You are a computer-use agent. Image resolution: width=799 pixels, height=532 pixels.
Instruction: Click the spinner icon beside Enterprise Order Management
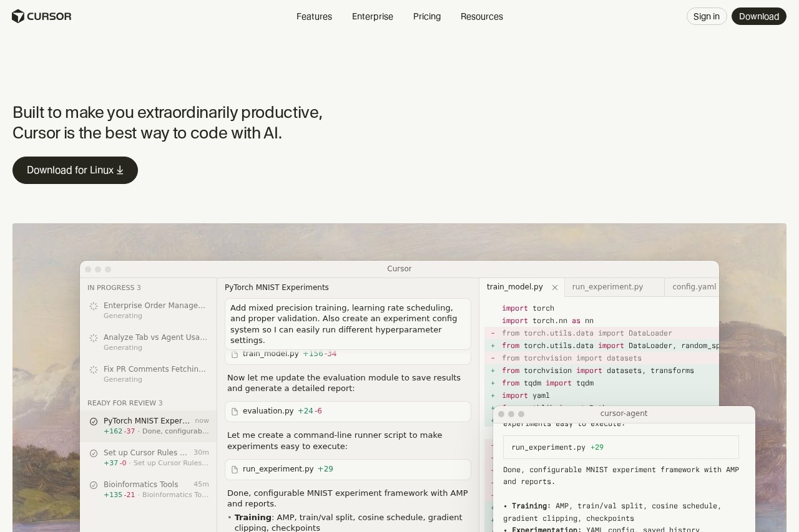(94, 306)
